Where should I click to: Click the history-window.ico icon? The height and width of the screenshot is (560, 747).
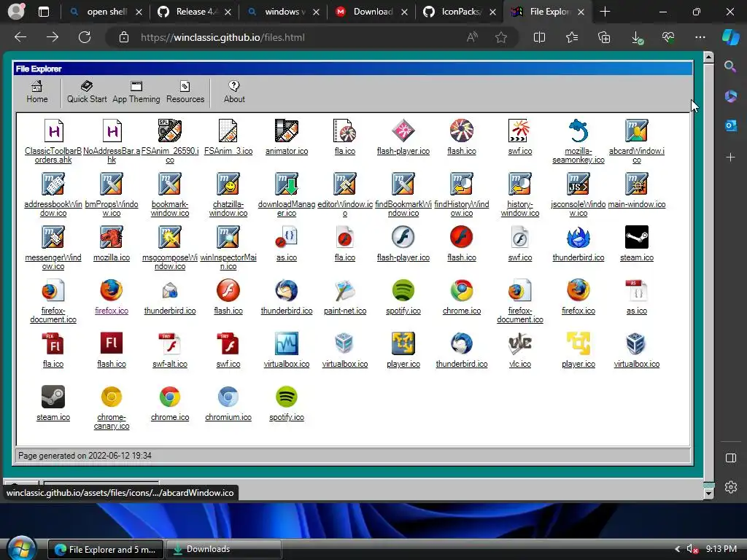click(520, 184)
